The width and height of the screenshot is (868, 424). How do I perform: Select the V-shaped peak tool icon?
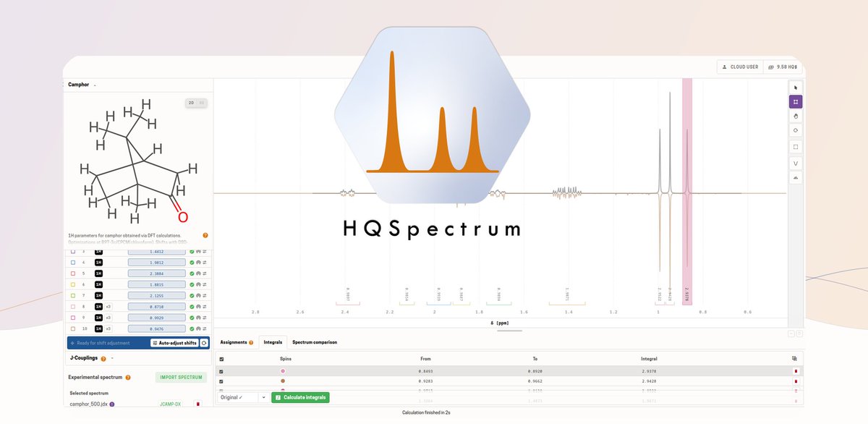pos(795,163)
